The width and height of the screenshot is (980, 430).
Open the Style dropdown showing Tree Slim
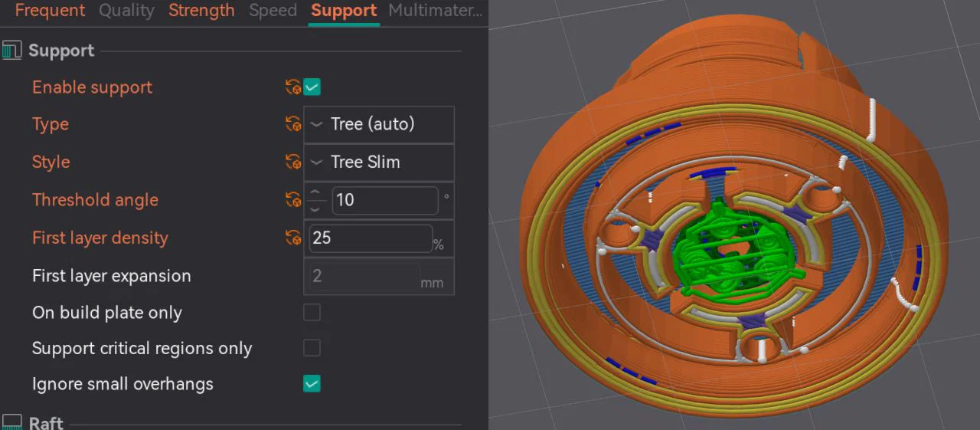point(379,162)
